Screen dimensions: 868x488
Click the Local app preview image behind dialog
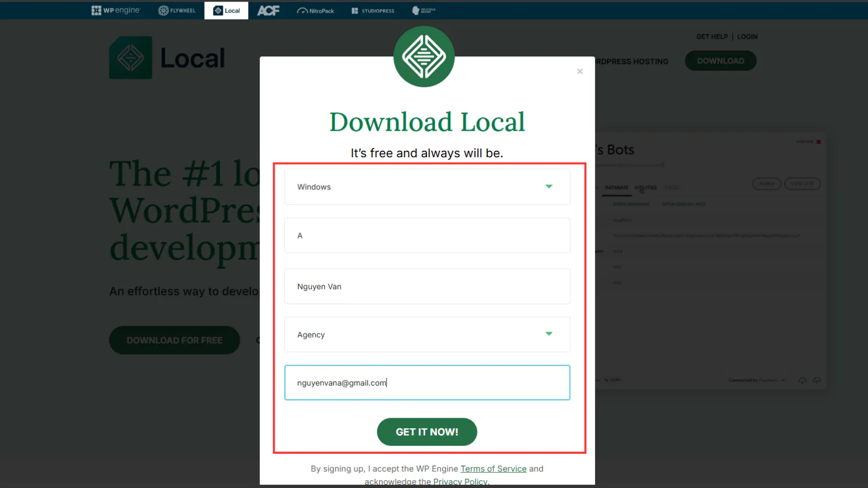pyautogui.click(x=711, y=261)
